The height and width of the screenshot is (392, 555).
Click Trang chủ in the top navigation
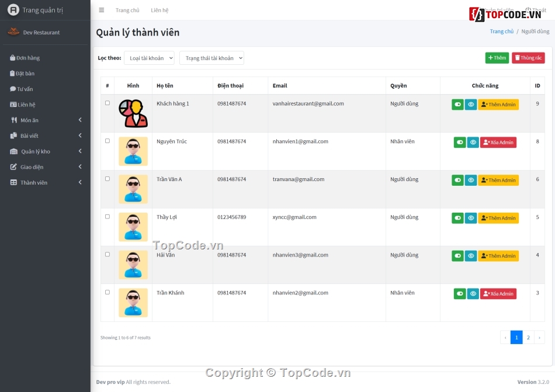[x=127, y=11]
